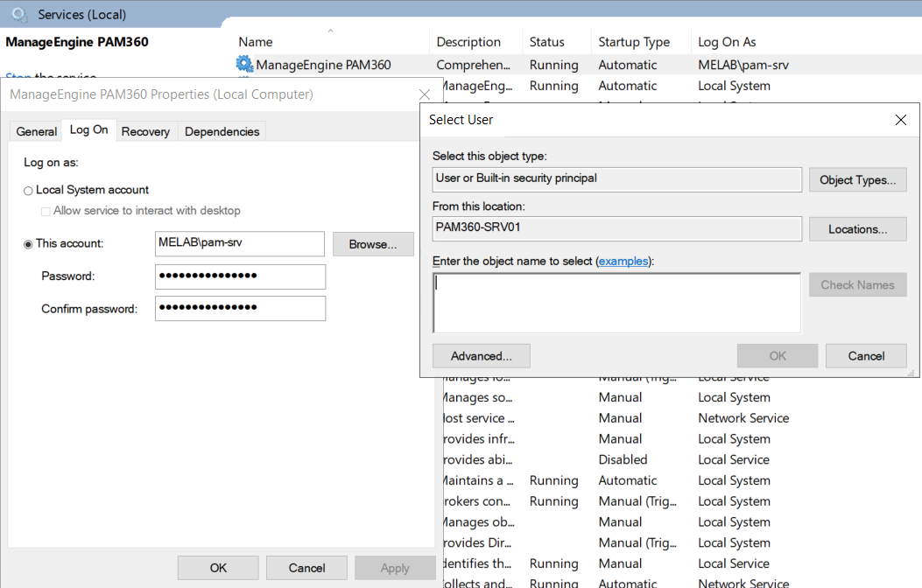Click the This account name field
The image size is (922, 588).
240,243
